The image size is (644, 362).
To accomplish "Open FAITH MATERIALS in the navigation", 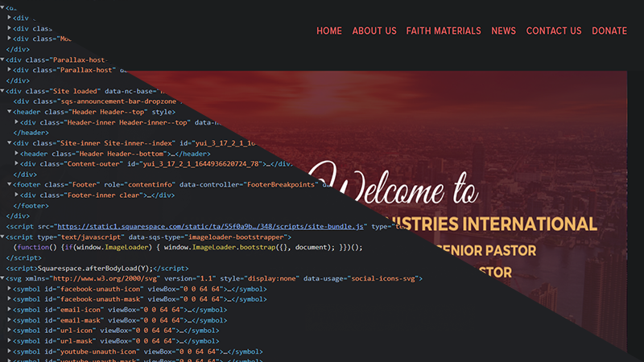I will tap(444, 31).
